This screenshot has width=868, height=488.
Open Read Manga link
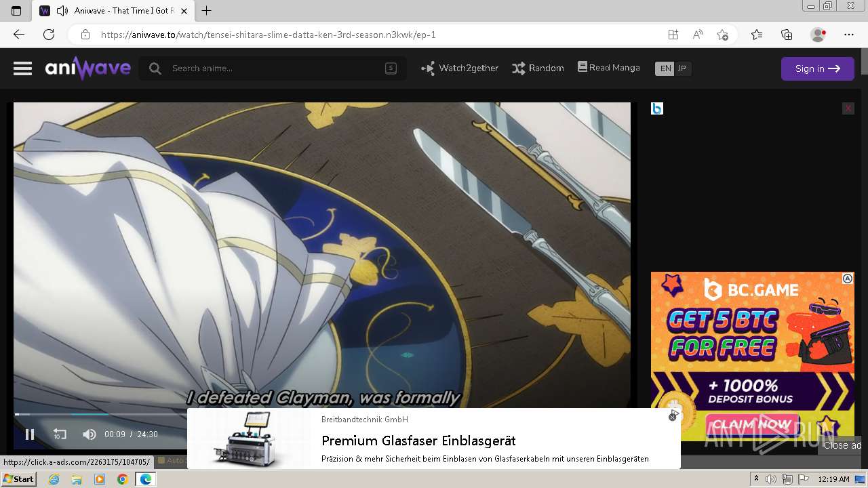(609, 68)
